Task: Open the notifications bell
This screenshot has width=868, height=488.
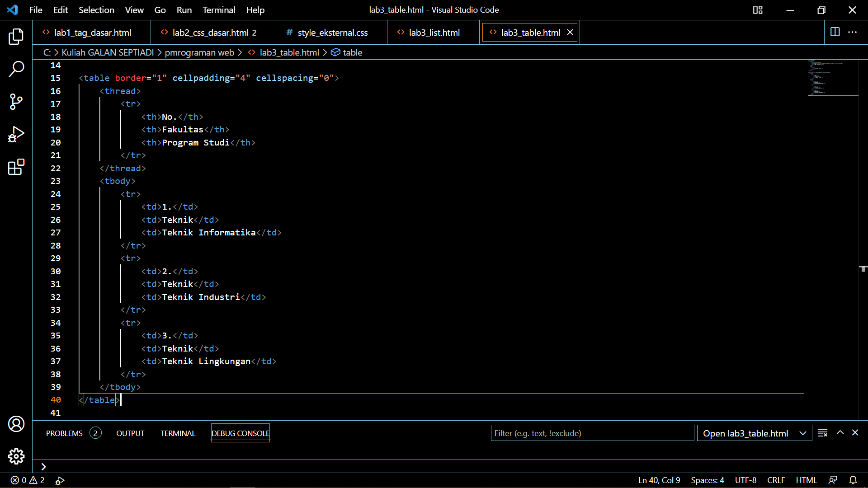Action: click(x=853, y=480)
